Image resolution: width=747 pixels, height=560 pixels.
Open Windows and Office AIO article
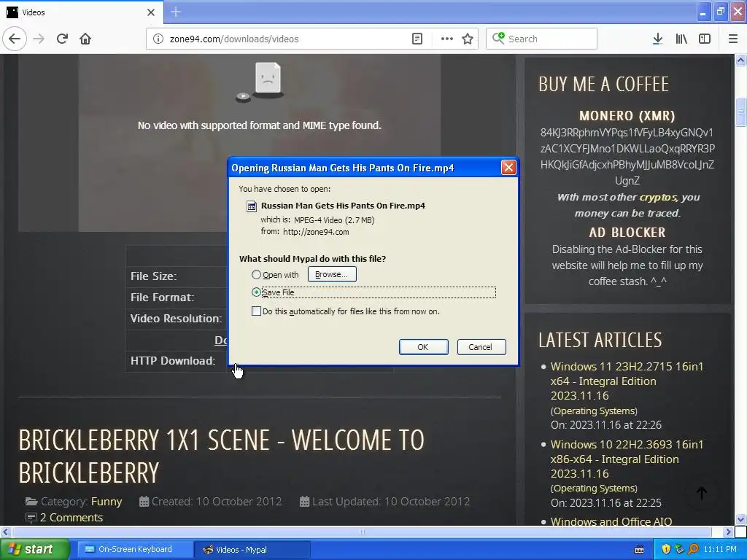point(611,521)
